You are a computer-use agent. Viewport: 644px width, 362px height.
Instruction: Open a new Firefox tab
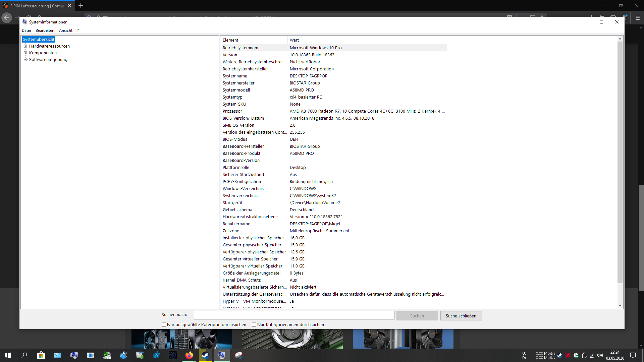tap(81, 6)
